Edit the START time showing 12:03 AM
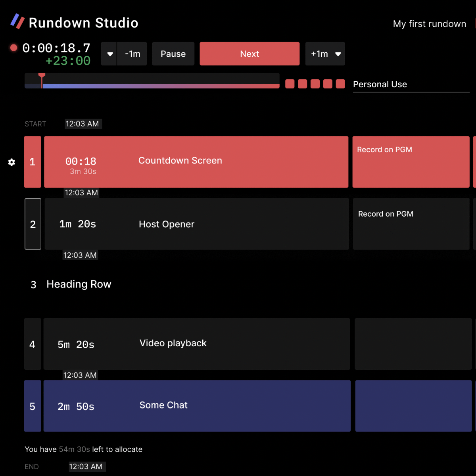 coord(83,124)
